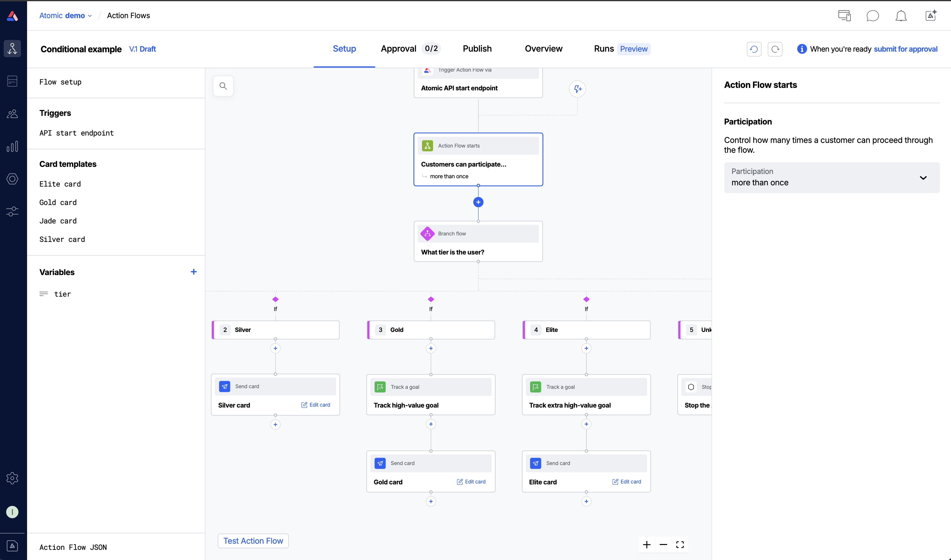Add a new variable with plus icon
The image size is (951, 560).
(x=194, y=272)
